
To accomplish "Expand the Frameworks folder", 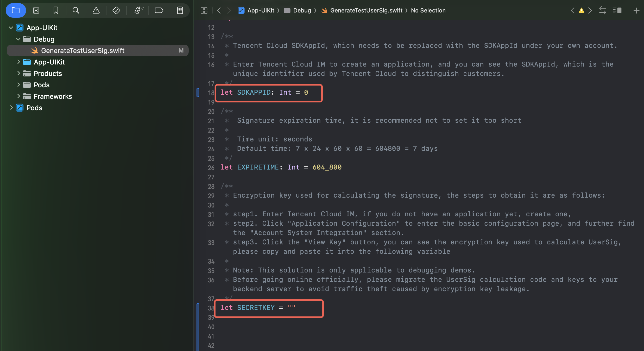I will click(x=18, y=96).
